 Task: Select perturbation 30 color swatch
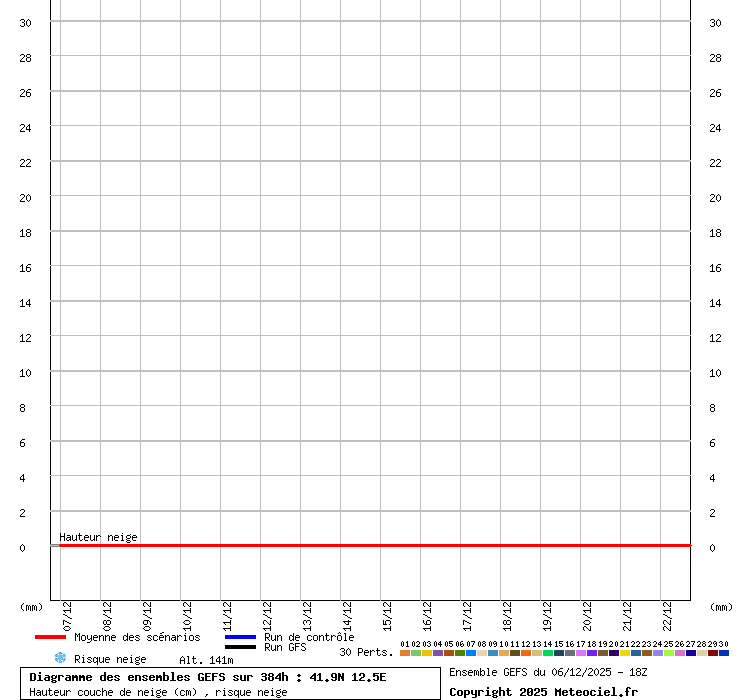(724, 652)
